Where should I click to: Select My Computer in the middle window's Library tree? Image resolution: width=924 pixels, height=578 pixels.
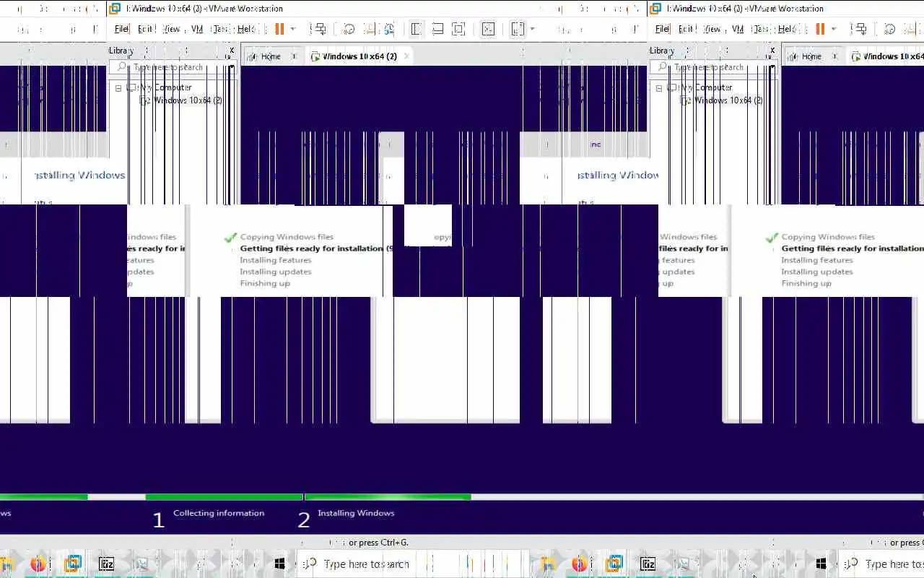pyautogui.click(x=165, y=87)
